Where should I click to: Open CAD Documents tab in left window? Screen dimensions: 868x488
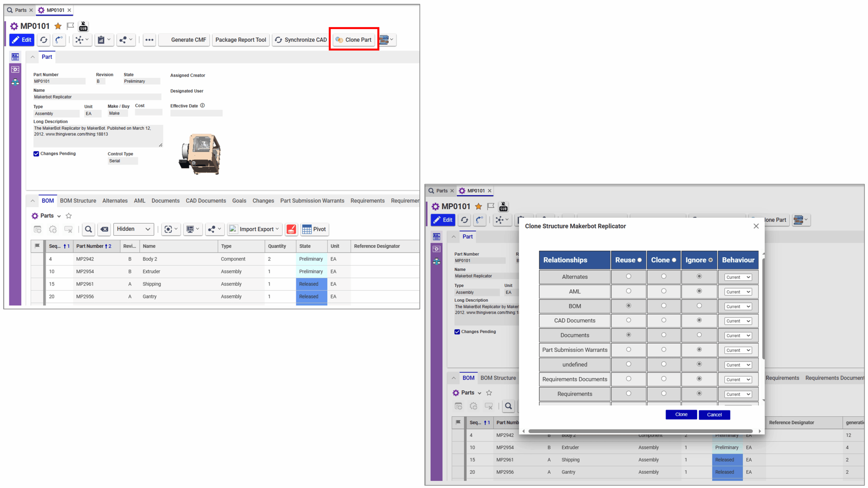point(206,201)
